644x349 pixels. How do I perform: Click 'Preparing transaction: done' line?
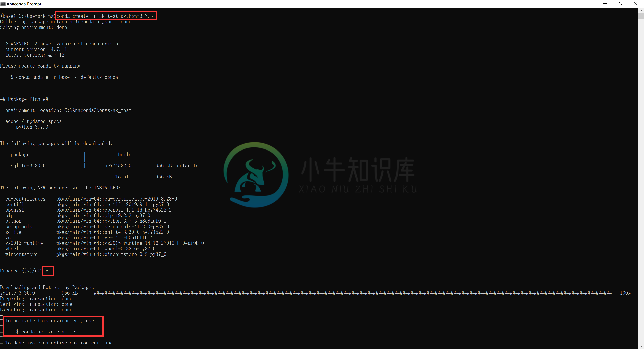[36, 298]
